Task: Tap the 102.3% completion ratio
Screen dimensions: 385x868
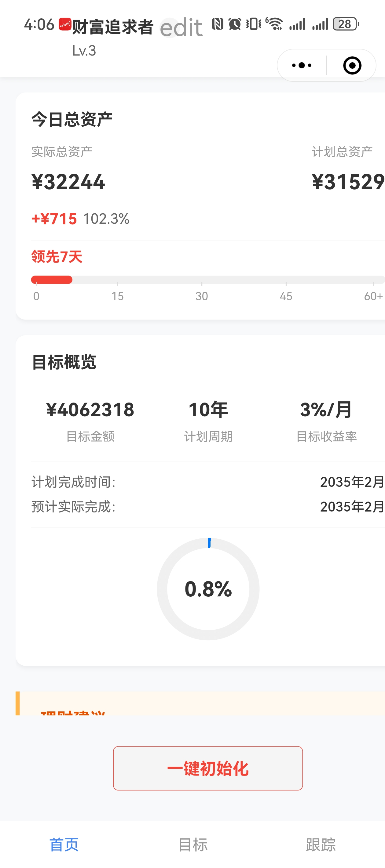Action: click(106, 219)
